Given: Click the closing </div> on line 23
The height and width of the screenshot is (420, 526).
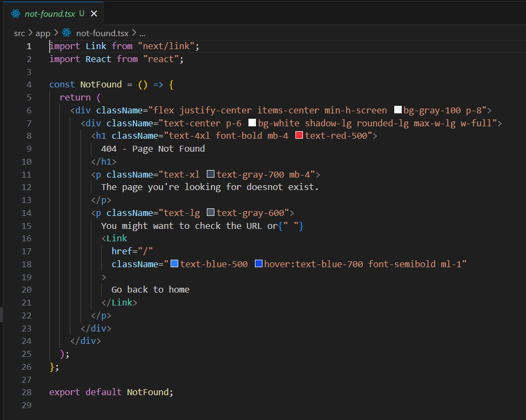Looking at the screenshot, I should [96, 328].
